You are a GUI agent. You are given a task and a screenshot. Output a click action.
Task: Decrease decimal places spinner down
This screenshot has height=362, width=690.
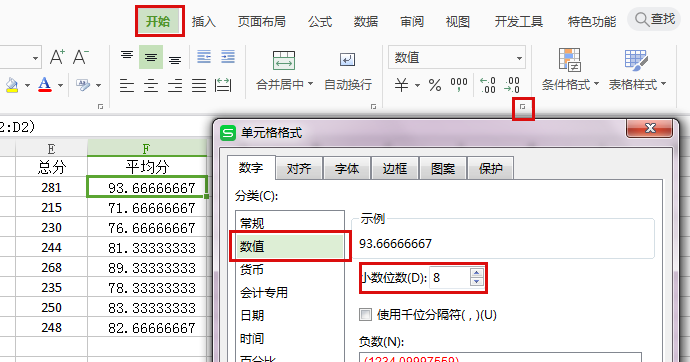tap(477, 282)
